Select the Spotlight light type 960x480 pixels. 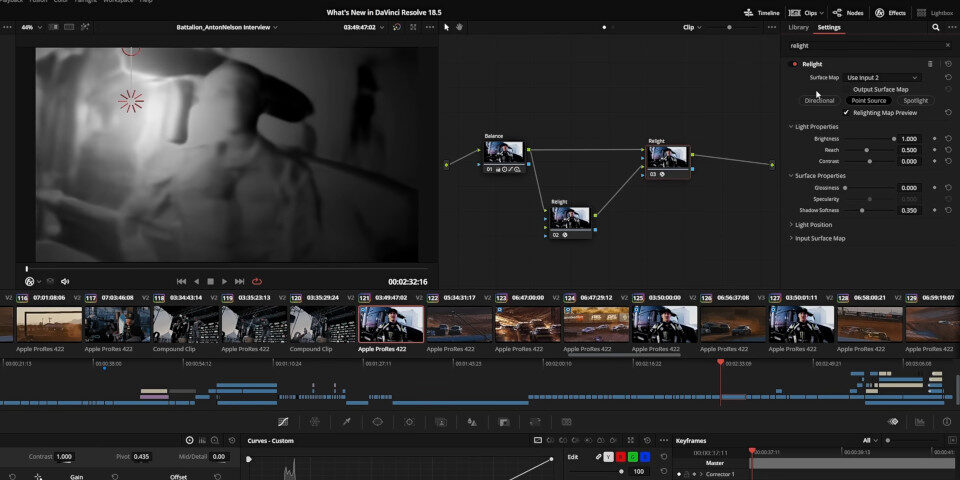click(x=915, y=100)
